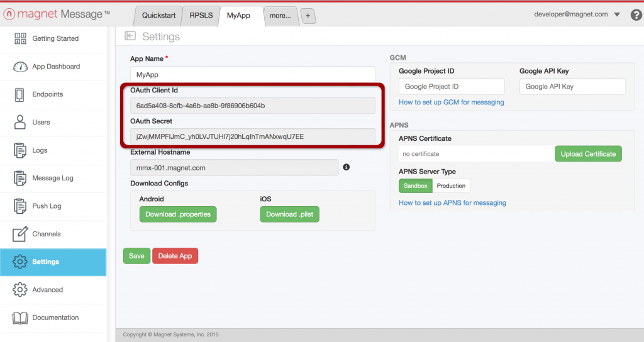Select Production APNS server type

click(x=451, y=185)
